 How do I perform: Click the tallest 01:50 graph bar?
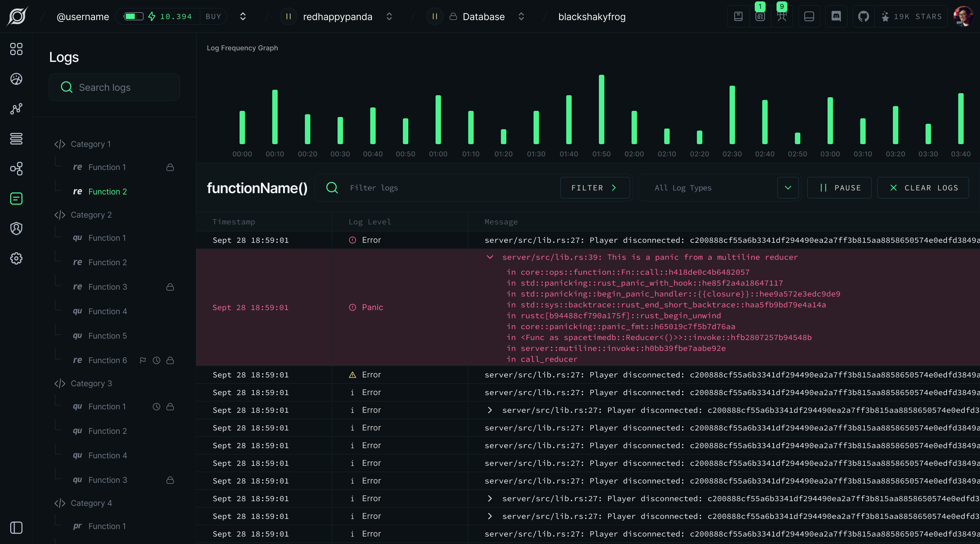click(x=601, y=109)
